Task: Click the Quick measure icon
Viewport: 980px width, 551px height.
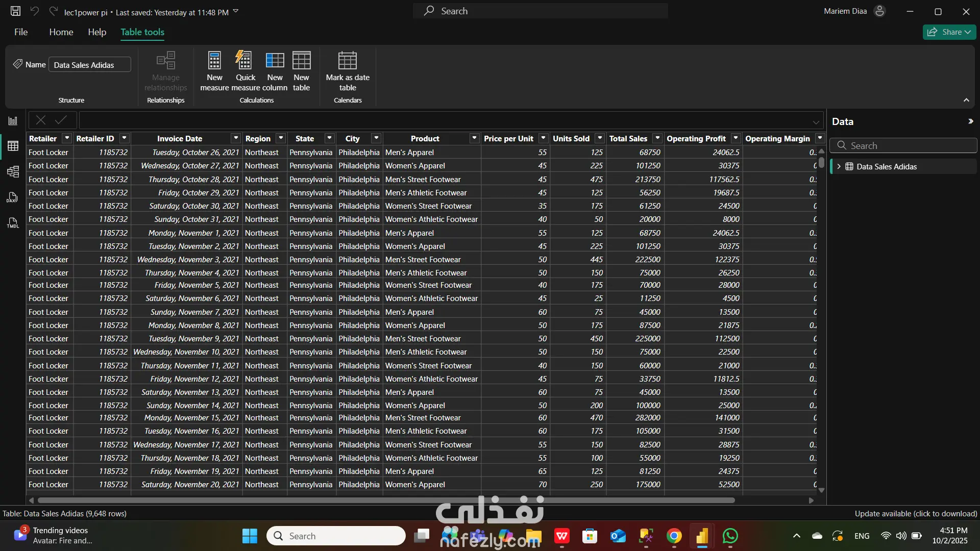Action: click(x=245, y=61)
